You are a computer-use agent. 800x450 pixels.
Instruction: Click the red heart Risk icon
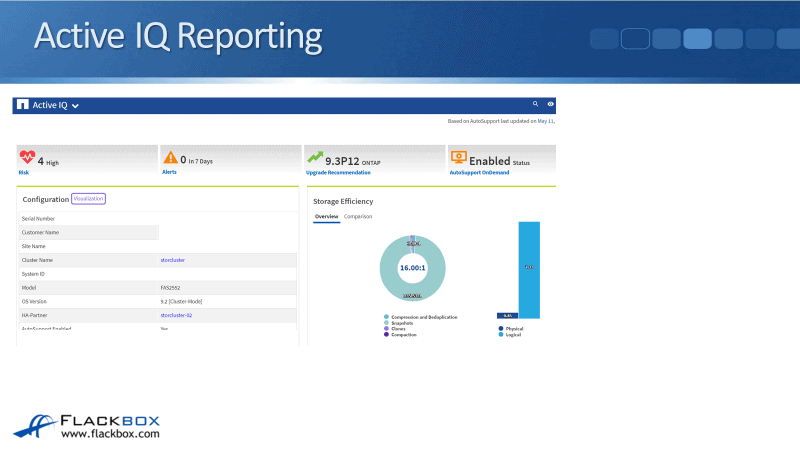[27, 158]
